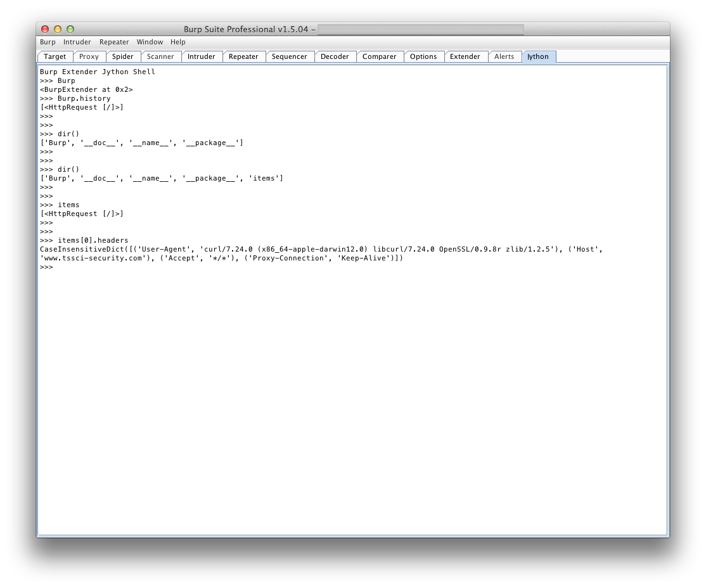Click the 'Burp Suite Professional v1.5.04' window title
The width and height of the screenshot is (706, 588).
(246, 29)
